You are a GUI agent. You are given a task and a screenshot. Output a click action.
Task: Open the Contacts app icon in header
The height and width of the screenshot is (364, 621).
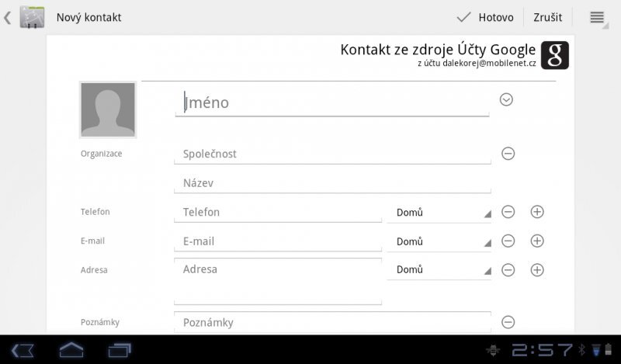[x=32, y=17]
